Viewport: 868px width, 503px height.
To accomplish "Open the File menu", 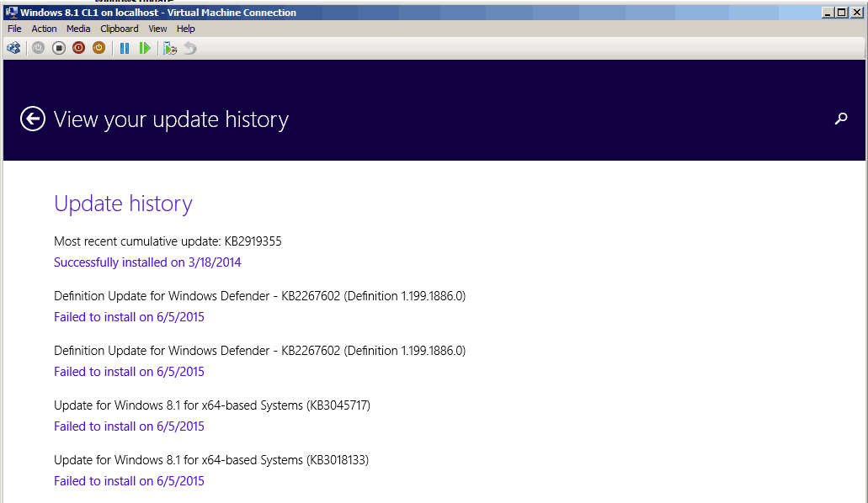I will pyautogui.click(x=14, y=29).
